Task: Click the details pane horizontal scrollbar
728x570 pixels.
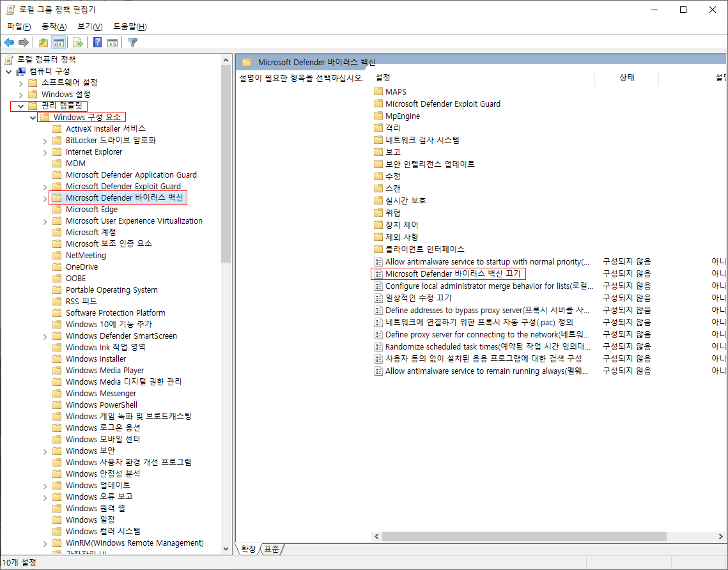Action: [x=523, y=537]
